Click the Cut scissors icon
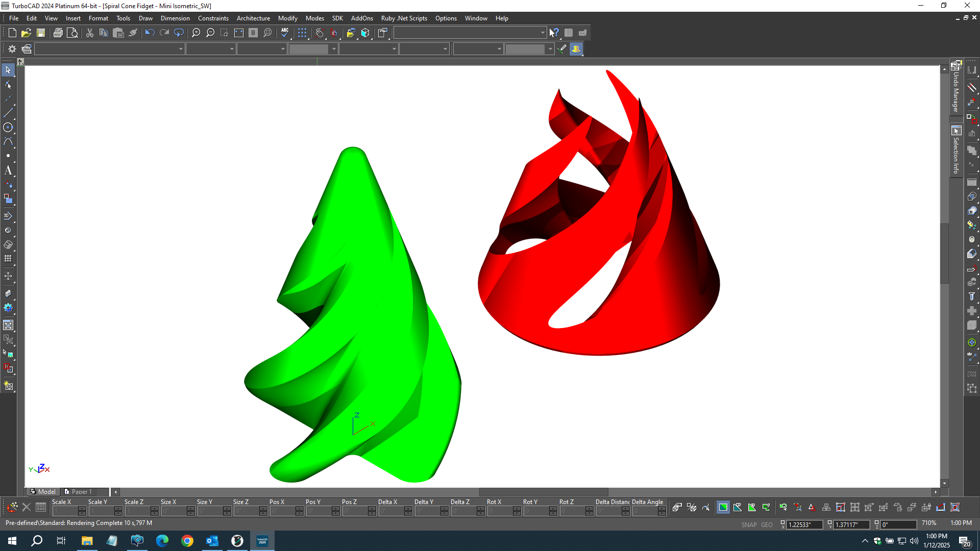 click(90, 33)
